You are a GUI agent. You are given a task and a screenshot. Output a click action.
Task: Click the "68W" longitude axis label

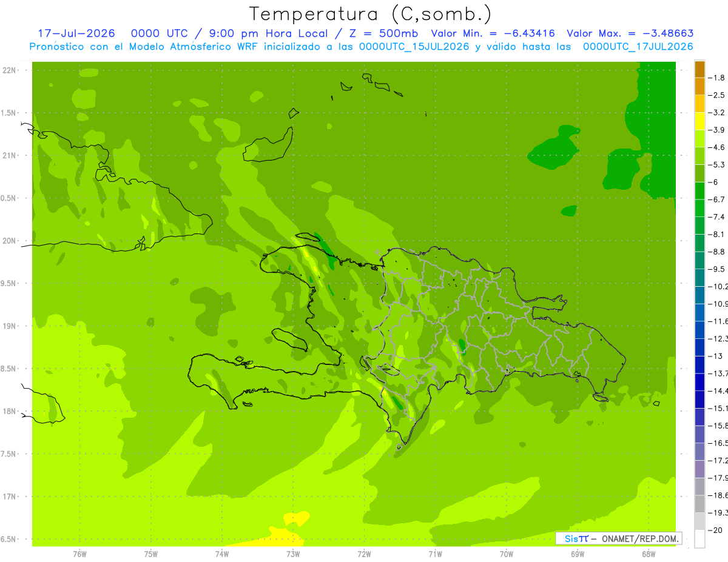[648, 554]
